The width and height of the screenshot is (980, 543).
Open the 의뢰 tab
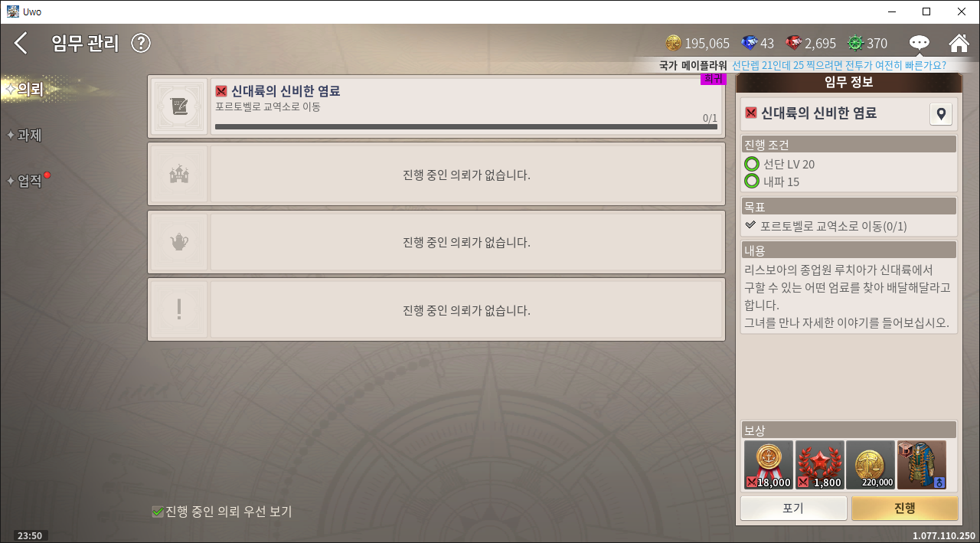coord(29,90)
